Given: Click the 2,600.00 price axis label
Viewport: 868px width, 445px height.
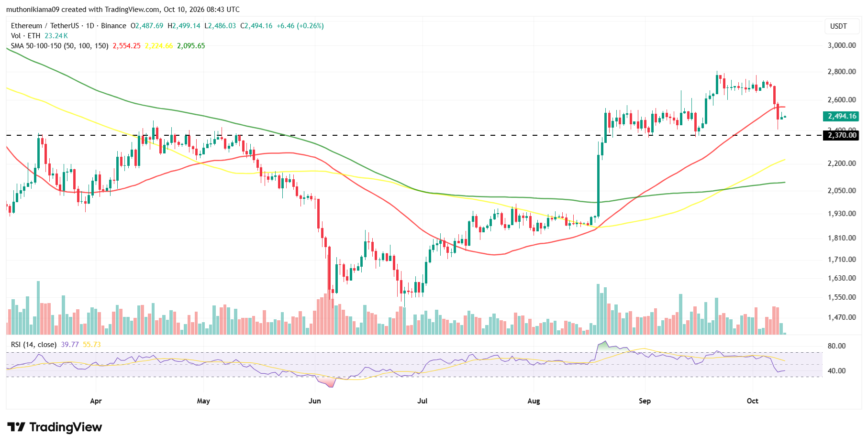Looking at the screenshot, I should click(842, 100).
